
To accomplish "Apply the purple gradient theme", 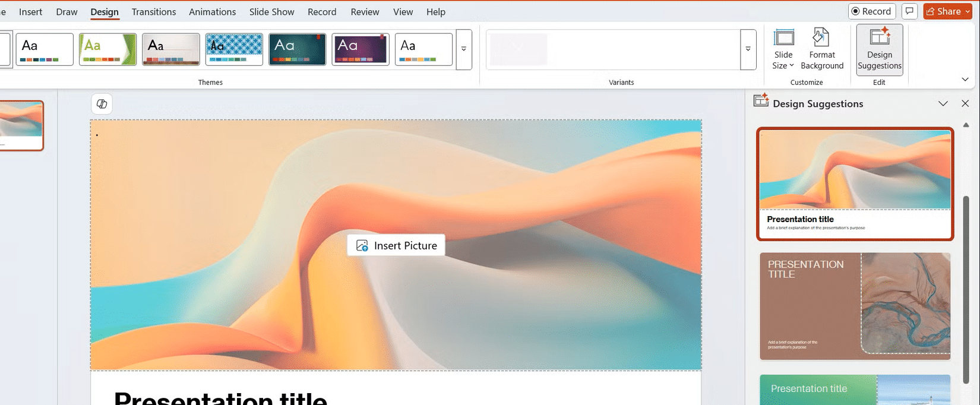I will point(361,49).
